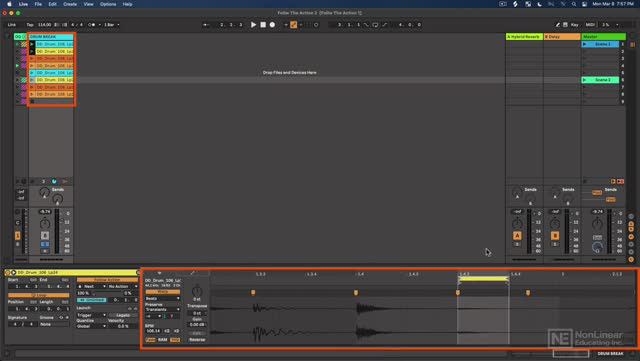Toggle the Follow Action button
The height and width of the screenshot is (361, 640).
click(x=107, y=280)
